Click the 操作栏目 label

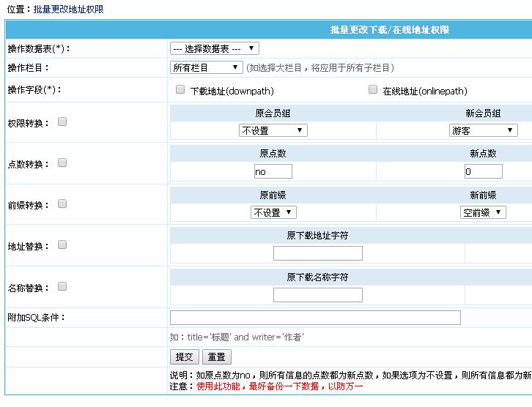[28, 68]
